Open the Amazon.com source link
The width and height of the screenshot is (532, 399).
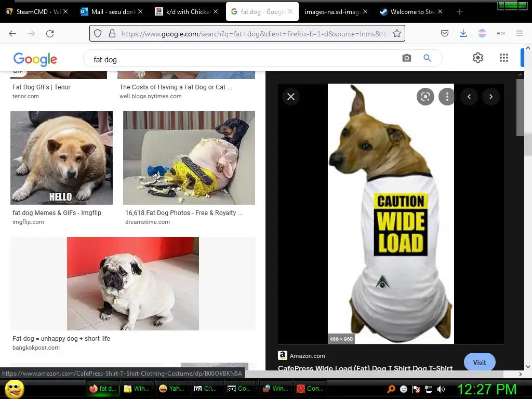point(307,355)
